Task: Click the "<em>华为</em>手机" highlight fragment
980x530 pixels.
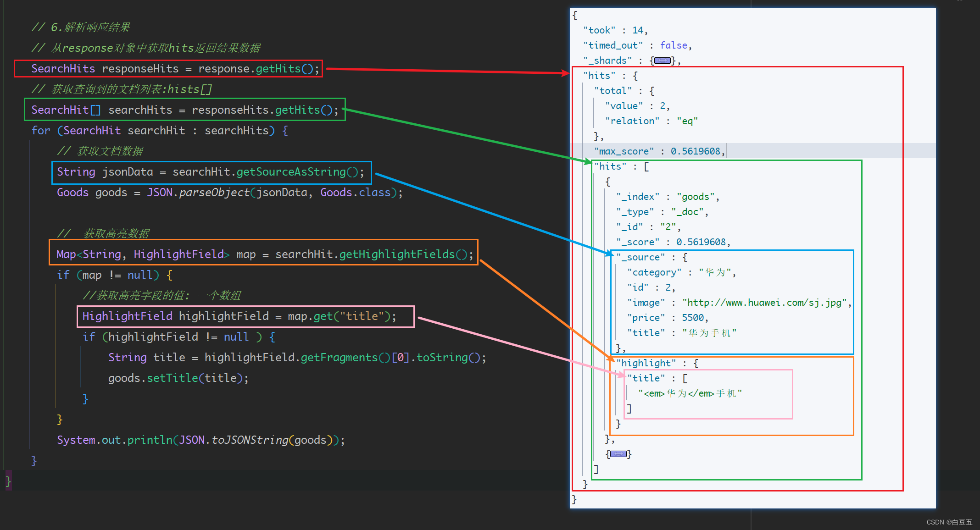Action: pos(690,393)
